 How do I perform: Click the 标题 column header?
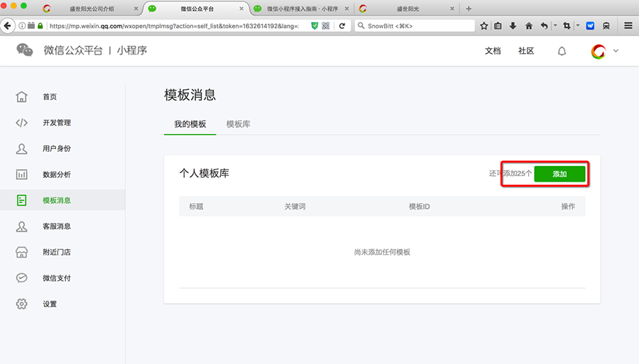coord(196,206)
